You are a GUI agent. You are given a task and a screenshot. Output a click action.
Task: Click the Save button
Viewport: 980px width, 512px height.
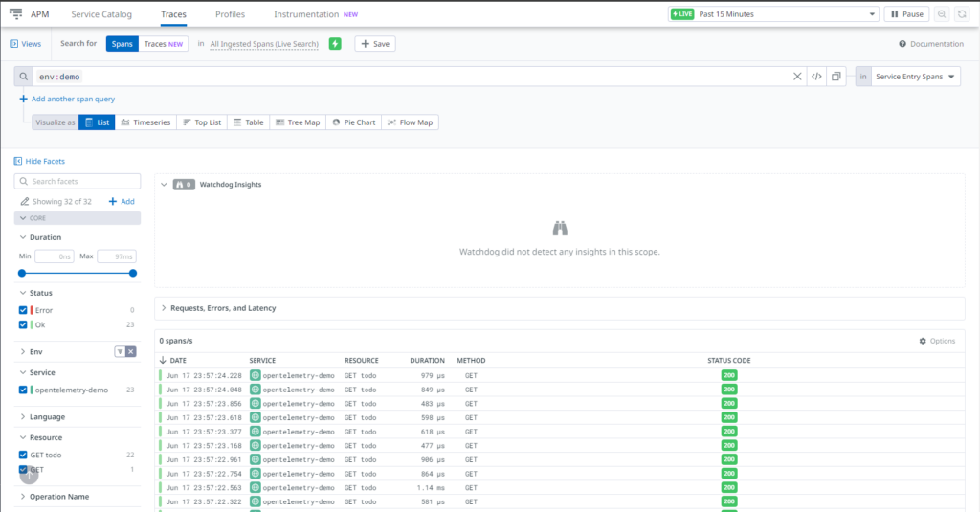click(x=375, y=44)
